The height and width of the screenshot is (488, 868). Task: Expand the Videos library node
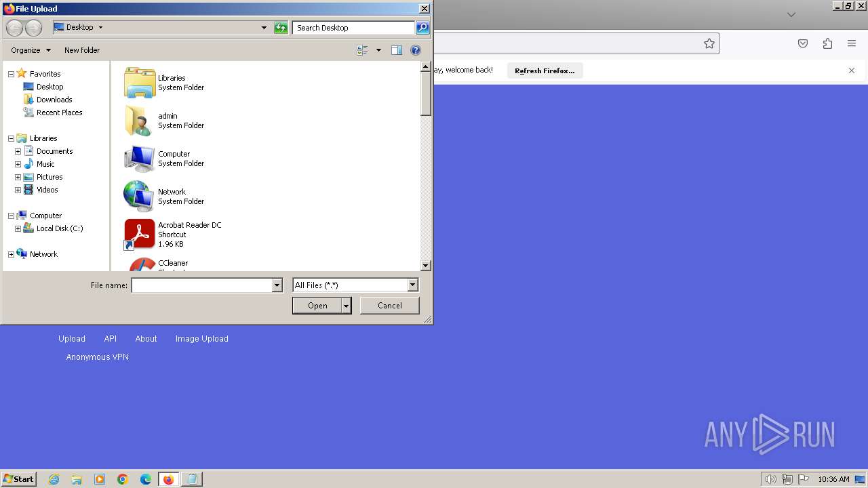pos(18,190)
